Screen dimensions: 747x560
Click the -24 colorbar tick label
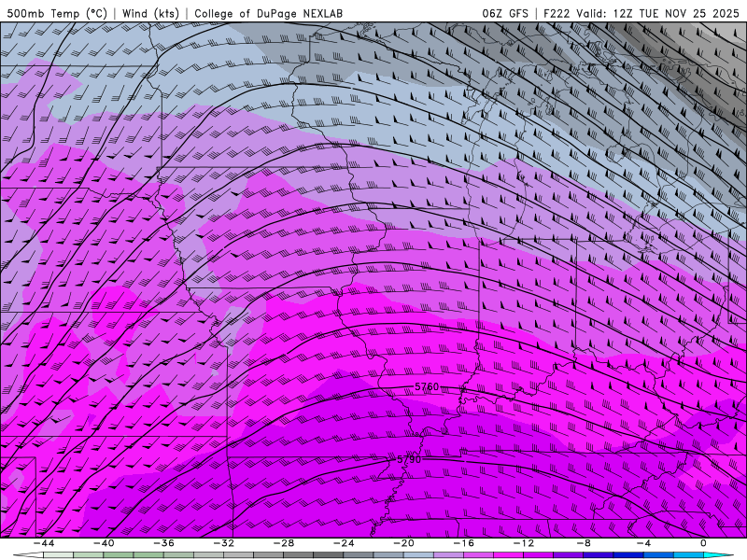point(344,543)
